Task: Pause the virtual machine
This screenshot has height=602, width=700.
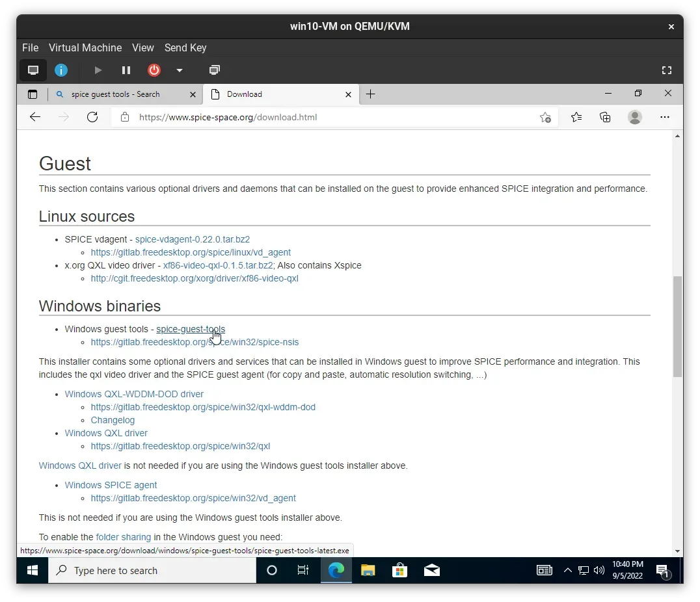Action: pyautogui.click(x=126, y=70)
